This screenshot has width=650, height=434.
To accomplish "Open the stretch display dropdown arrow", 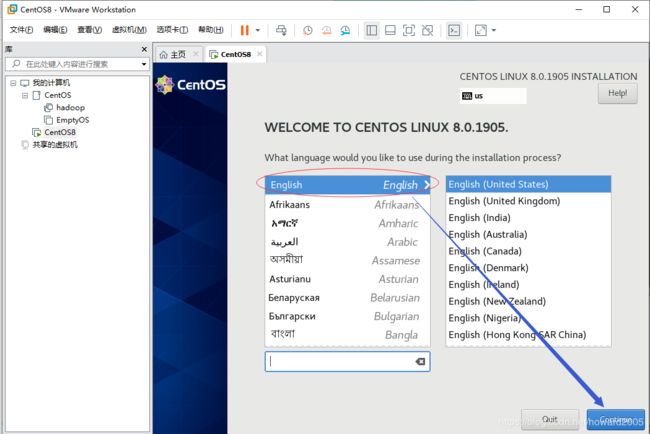I will (493, 30).
